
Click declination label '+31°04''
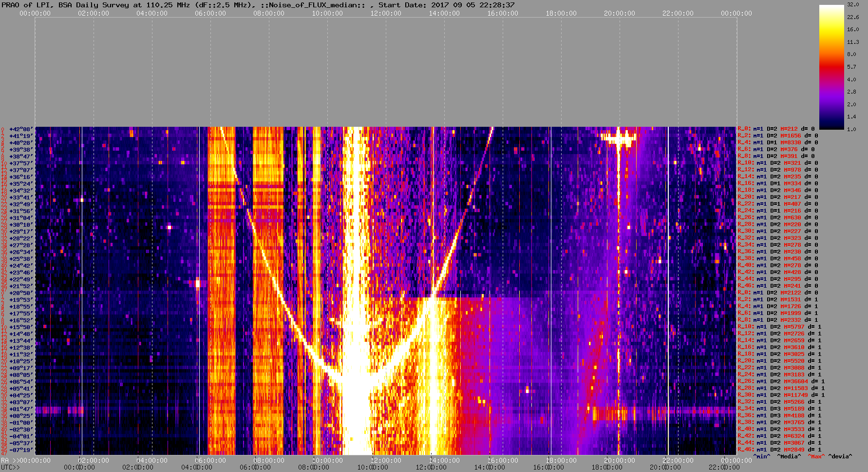point(21,218)
